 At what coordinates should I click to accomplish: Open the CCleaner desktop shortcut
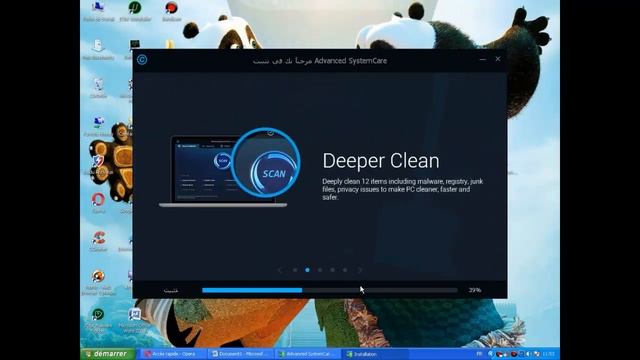(x=98, y=241)
